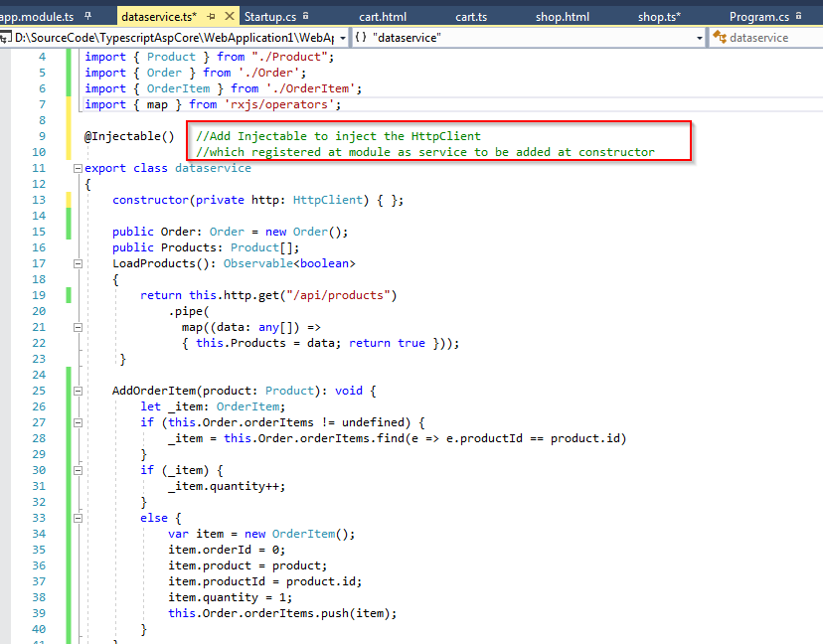Click pin icon on app.module.ts tab
The image size is (823, 644).
point(88,16)
